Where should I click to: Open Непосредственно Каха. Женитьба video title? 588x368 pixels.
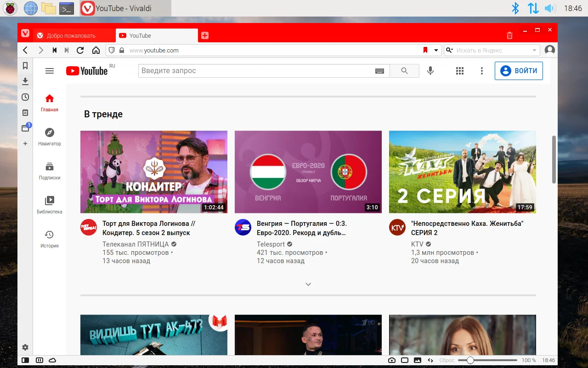[467, 228]
